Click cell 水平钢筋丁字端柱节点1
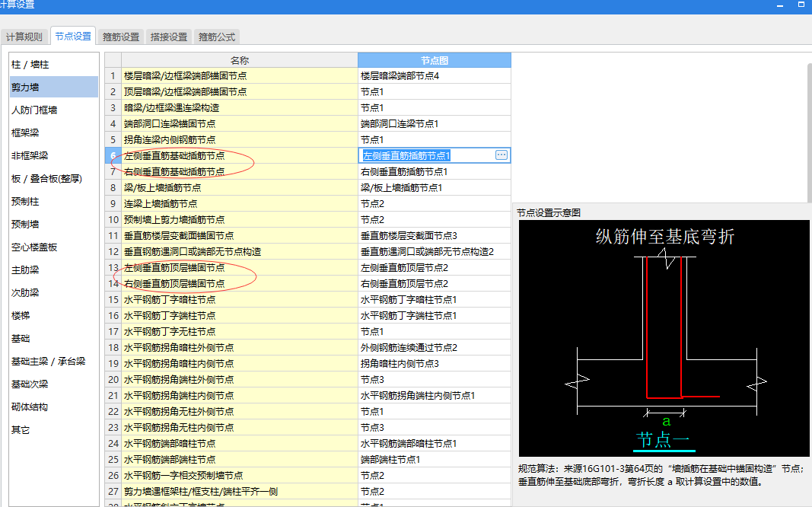 coord(435,315)
